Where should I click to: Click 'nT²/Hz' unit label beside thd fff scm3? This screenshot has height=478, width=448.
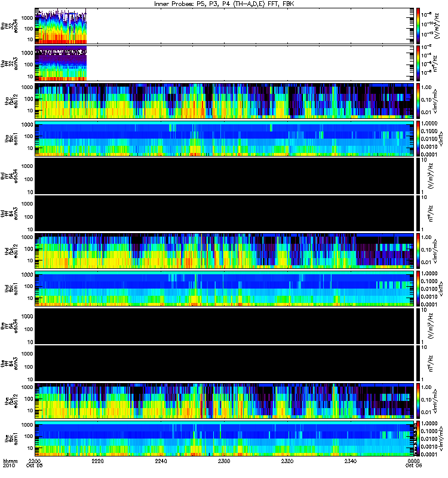click(x=431, y=213)
